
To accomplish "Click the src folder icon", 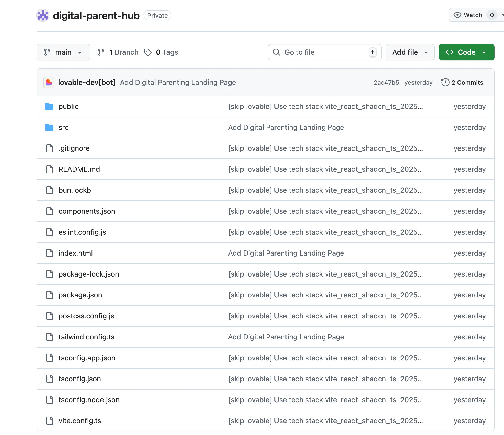I will [49, 127].
